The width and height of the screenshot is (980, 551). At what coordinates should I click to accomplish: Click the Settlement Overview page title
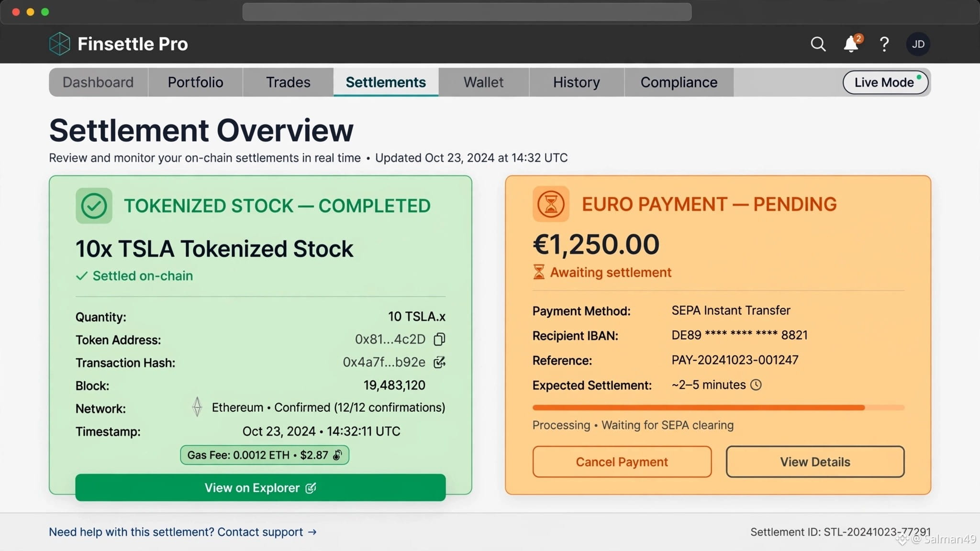coord(201,130)
